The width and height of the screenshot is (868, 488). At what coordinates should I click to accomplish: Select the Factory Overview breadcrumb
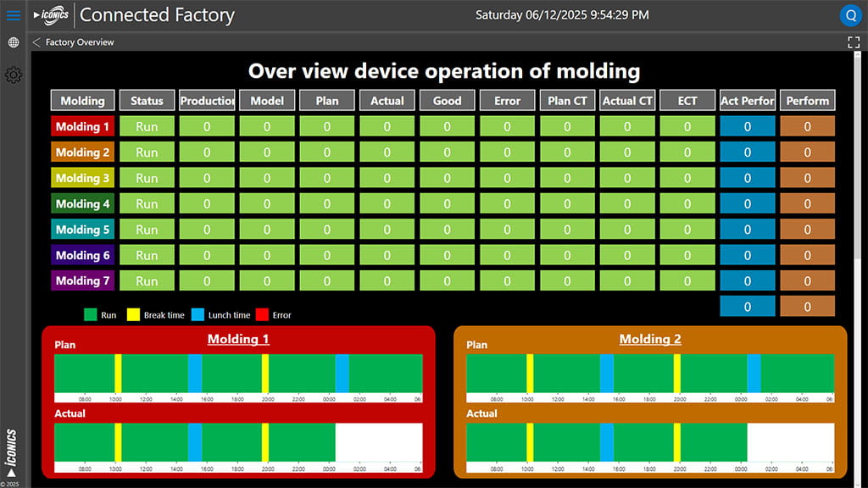click(x=80, y=42)
